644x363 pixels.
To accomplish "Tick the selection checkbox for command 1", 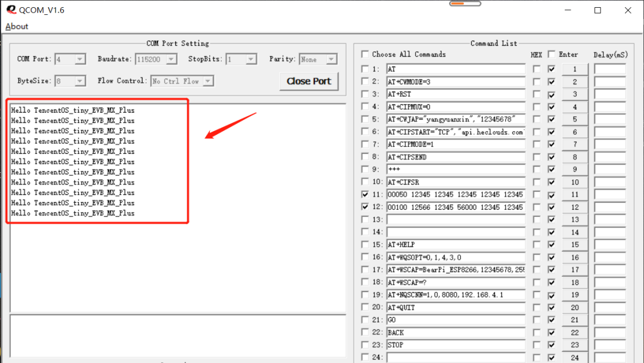I will (x=365, y=69).
